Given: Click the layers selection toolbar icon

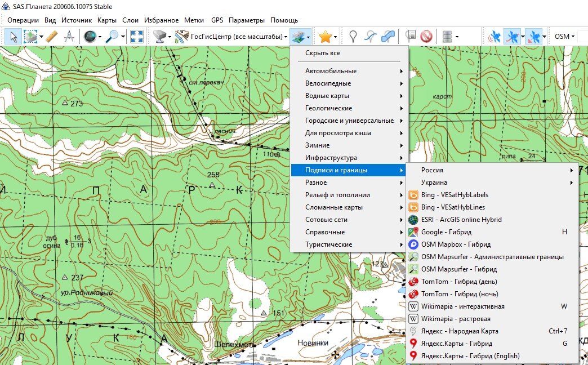Looking at the screenshot, I should point(298,37).
